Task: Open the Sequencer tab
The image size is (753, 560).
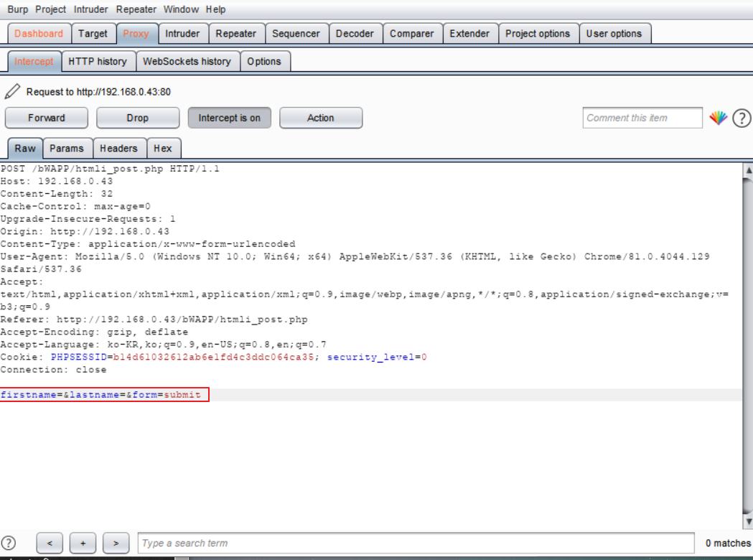Action: [296, 34]
